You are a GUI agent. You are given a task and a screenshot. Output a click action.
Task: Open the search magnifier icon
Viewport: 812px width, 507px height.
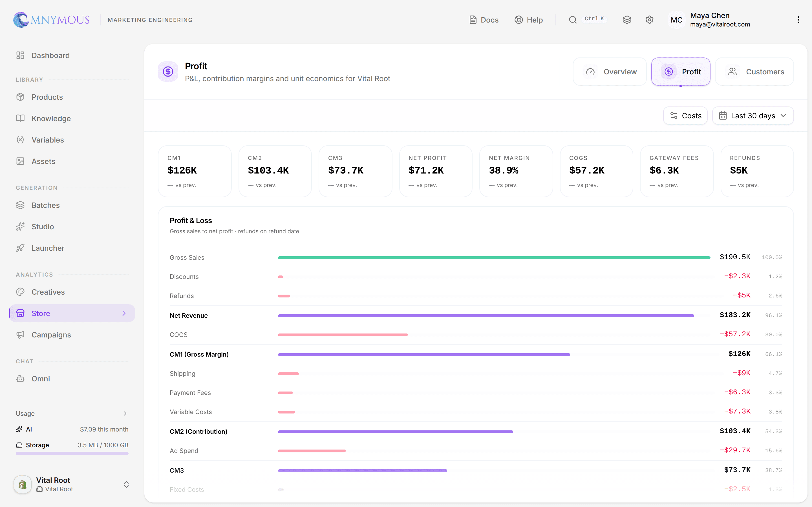[573, 20]
